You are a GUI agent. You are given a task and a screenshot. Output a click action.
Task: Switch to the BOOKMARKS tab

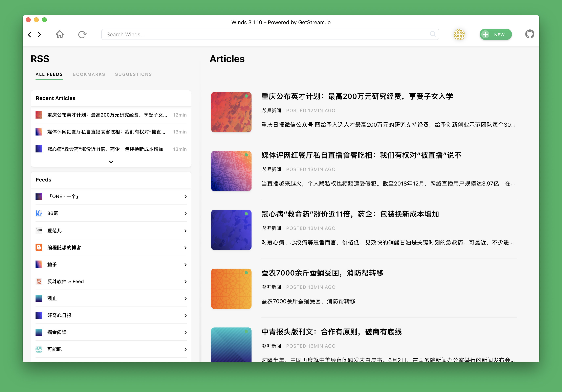[x=89, y=74]
